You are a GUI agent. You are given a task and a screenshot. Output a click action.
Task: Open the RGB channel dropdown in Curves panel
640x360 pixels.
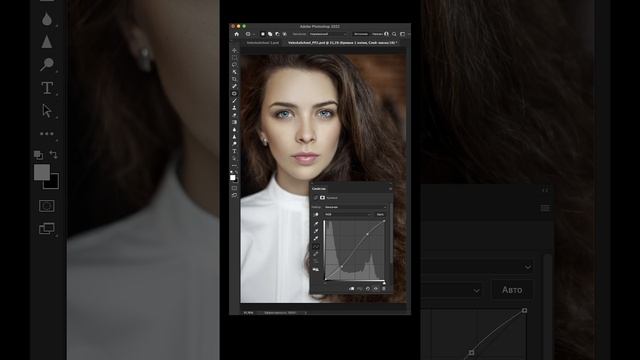pos(349,214)
